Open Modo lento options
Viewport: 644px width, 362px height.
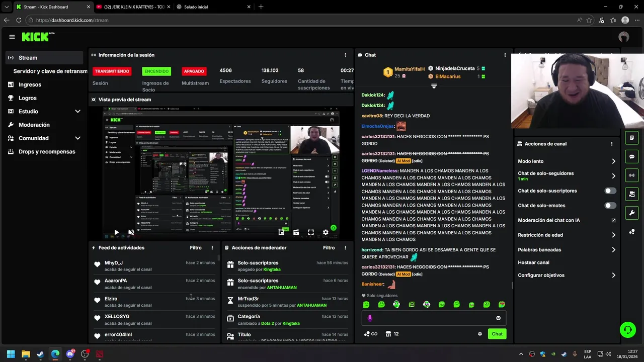coord(567,161)
